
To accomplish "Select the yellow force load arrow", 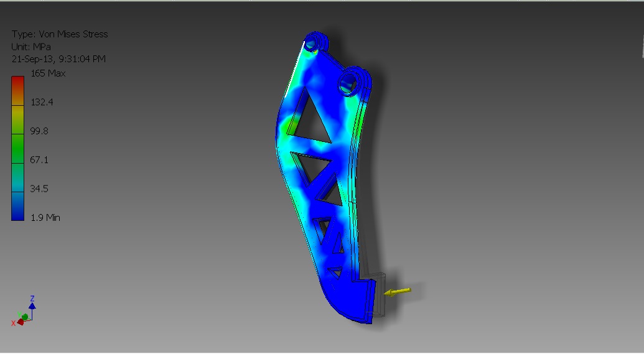I will (398, 292).
